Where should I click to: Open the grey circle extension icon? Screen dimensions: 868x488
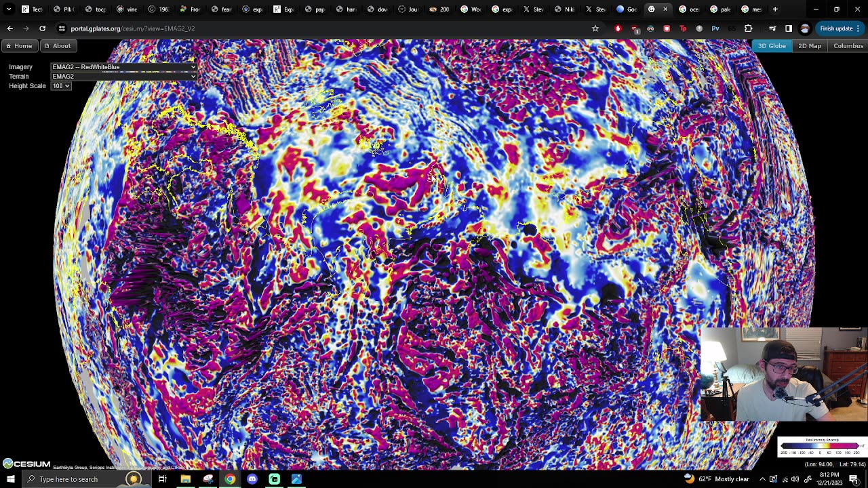pyautogui.click(x=699, y=28)
